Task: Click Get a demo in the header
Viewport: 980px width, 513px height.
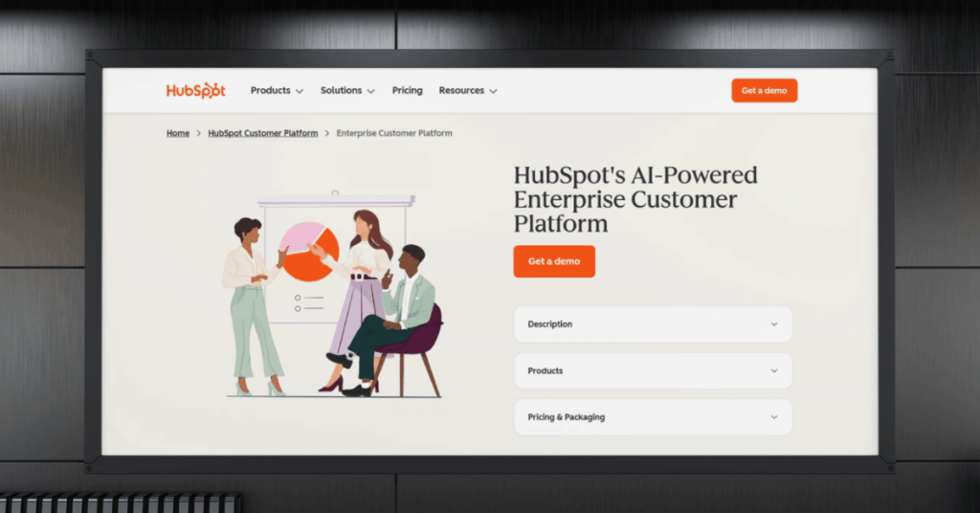Action: pos(765,91)
